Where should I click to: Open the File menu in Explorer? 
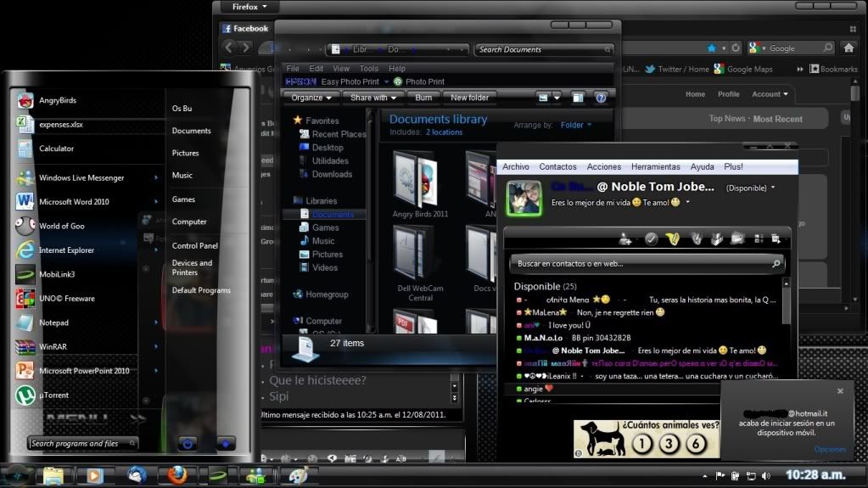click(x=293, y=69)
